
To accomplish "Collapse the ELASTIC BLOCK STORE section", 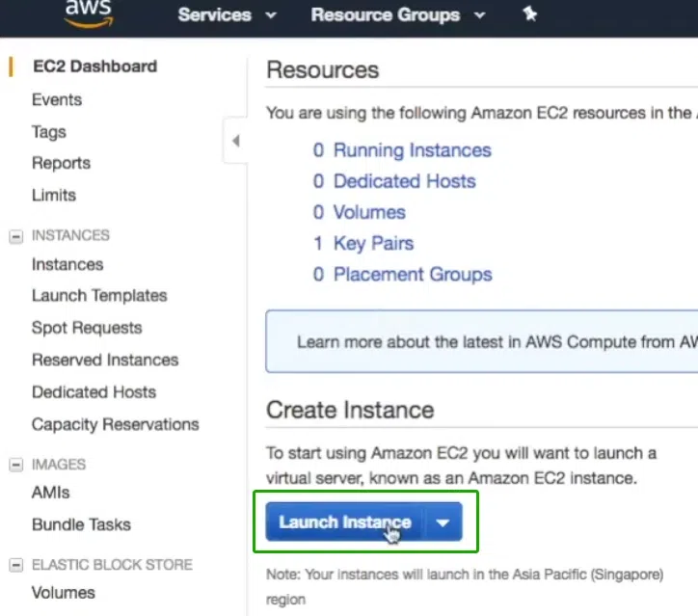I will (15, 565).
